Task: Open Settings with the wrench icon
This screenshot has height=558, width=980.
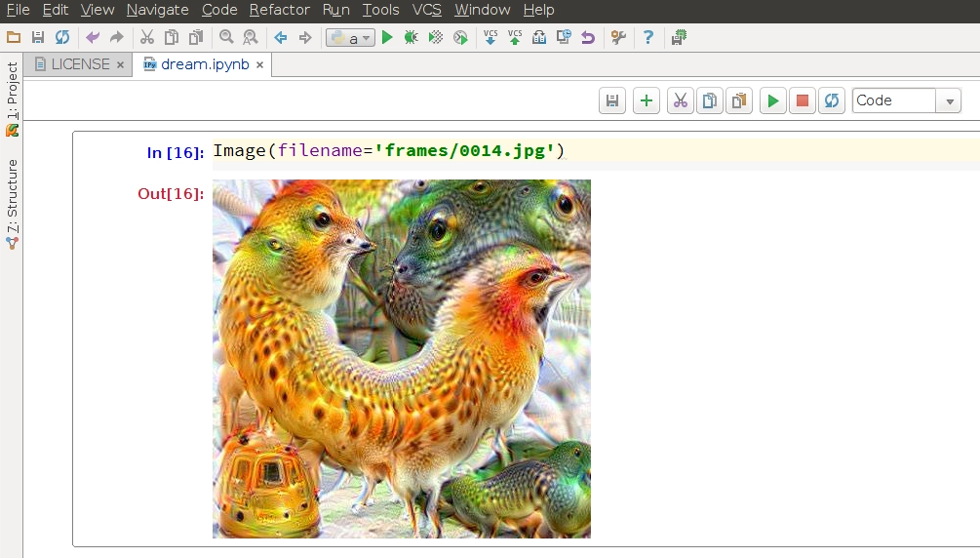Action: tap(619, 37)
